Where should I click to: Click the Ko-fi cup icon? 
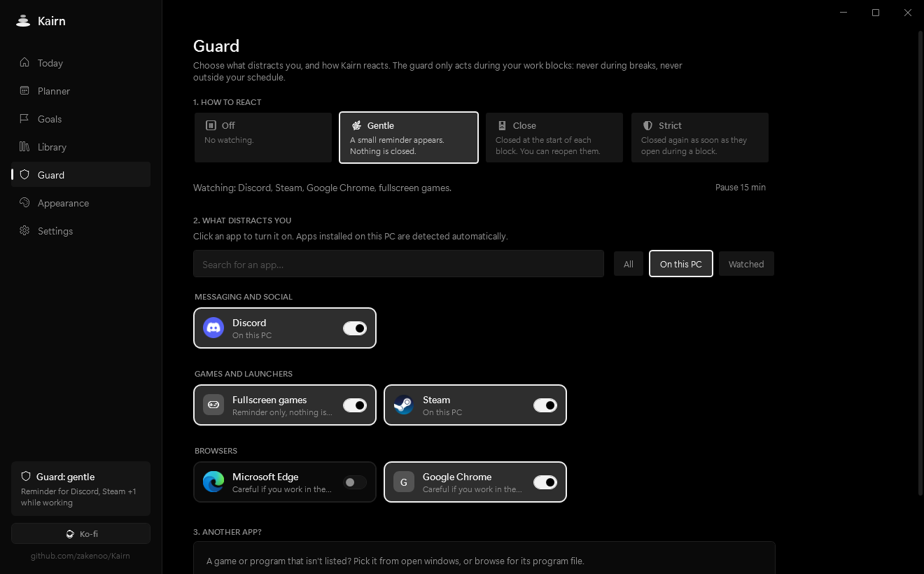pyautogui.click(x=70, y=533)
